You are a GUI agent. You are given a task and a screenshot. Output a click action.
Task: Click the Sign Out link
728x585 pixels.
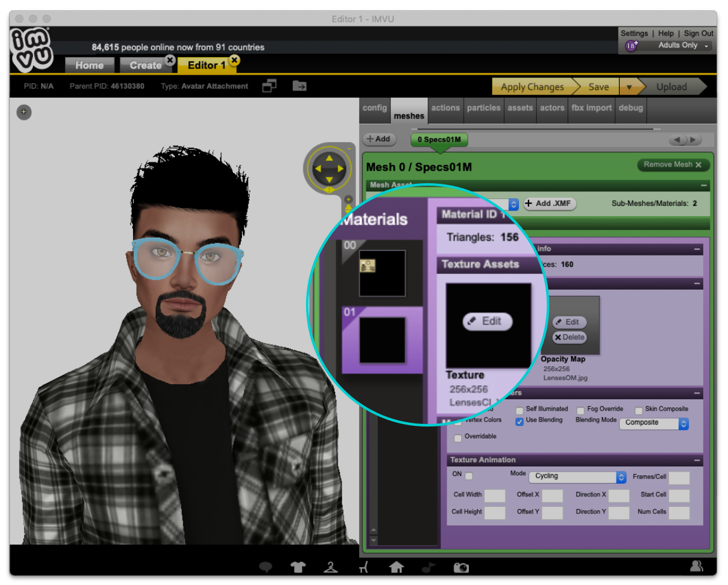[x=698, y=34]
